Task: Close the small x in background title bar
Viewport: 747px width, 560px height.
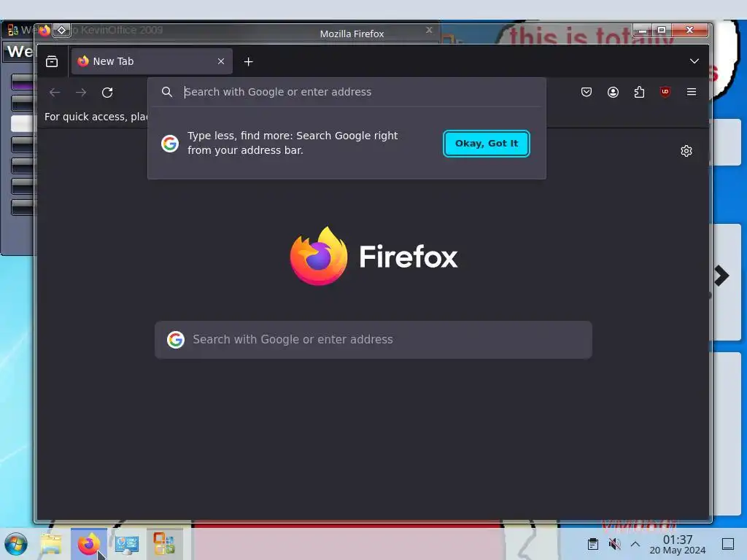Action: click(429, 30)
